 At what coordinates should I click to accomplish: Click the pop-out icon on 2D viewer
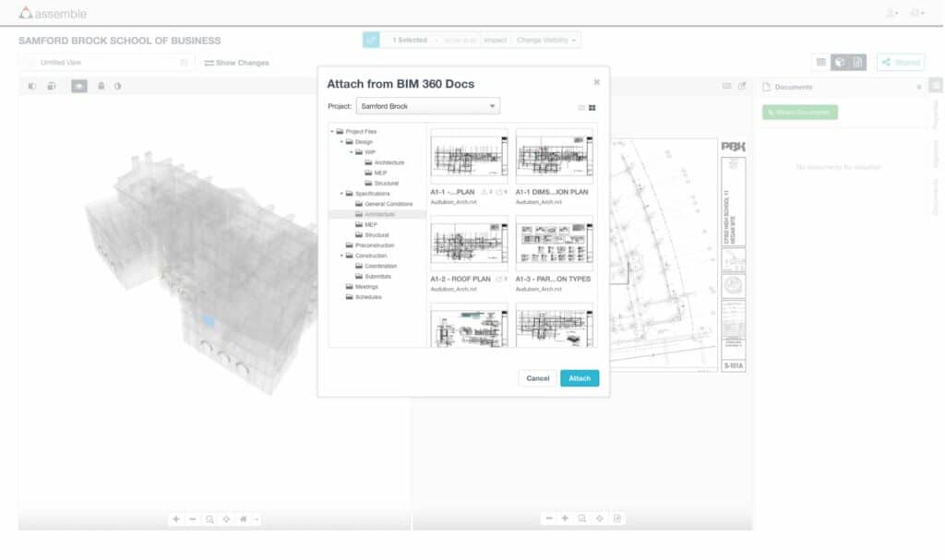742,86
